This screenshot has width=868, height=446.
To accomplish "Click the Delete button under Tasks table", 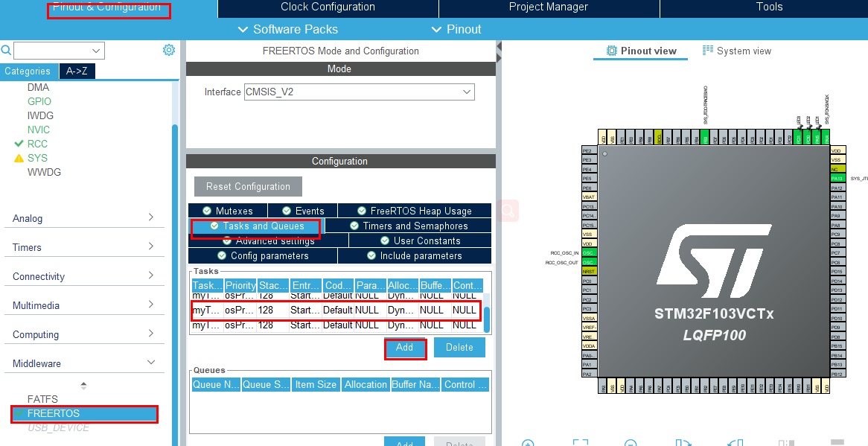I will pyautogui.click(x=459, y=348).
